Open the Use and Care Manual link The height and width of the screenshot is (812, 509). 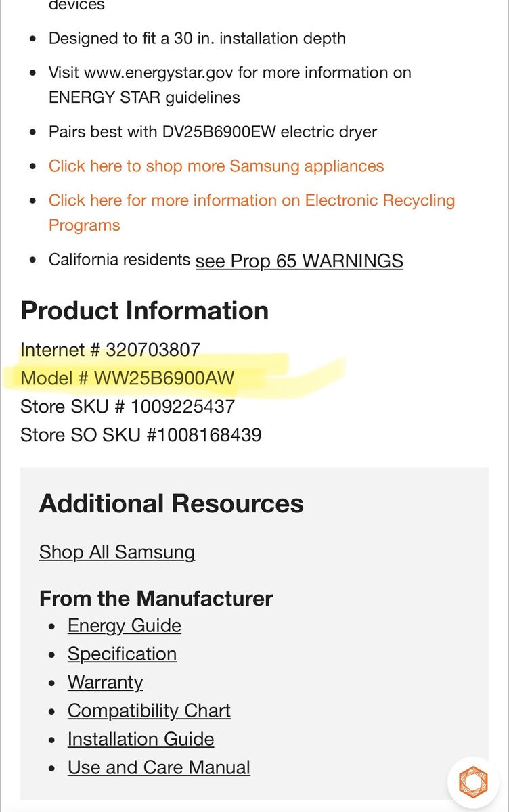point(159,767)
